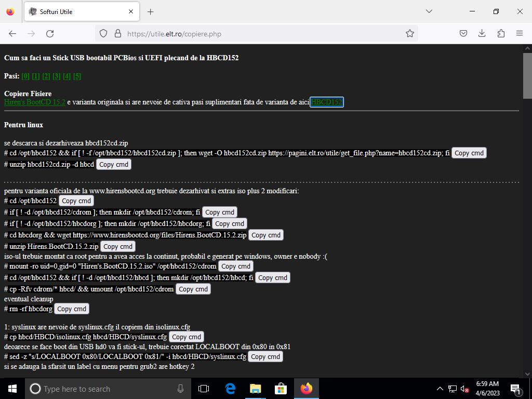
Task: Click the browser back arrow
Action: coord(12,34)
